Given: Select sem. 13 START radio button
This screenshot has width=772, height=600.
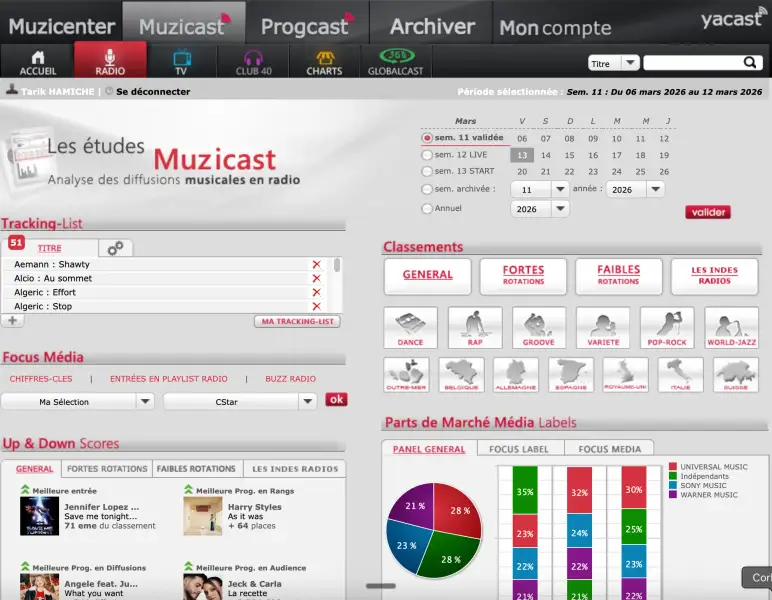Looking at the screenshot, I should tap(427, 171).
